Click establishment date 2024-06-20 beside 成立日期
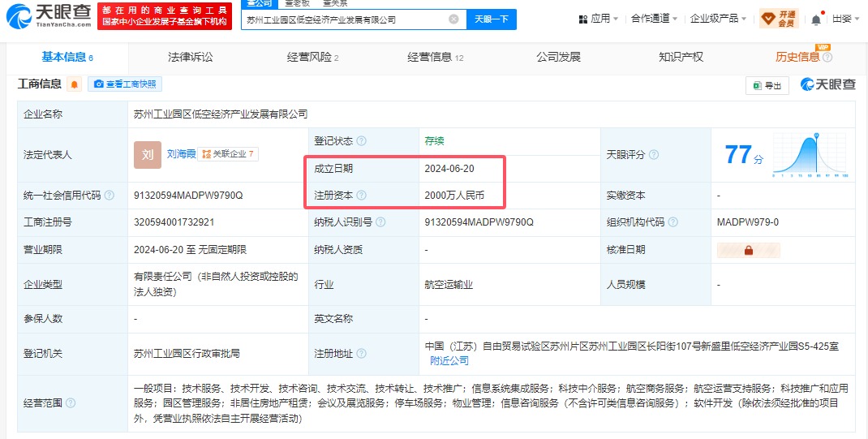868x439 pixels. pyautogui.click(x=449, y=169)
